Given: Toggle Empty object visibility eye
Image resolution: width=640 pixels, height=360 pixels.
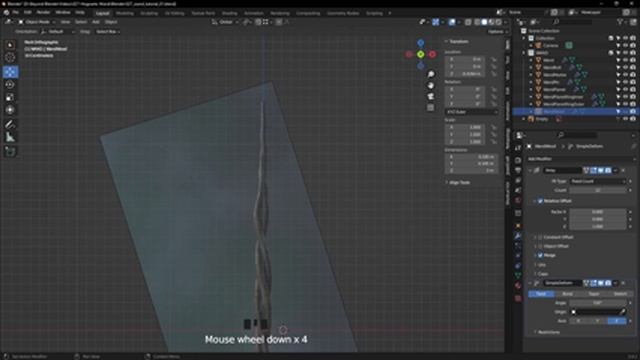Looking at the screenshot, I should 625,119.
